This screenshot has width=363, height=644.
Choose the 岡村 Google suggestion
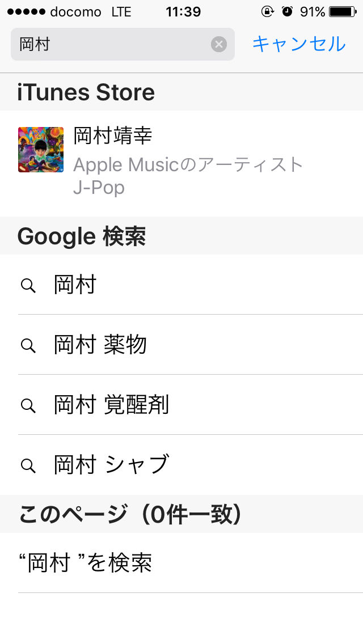tap(181, 285)
